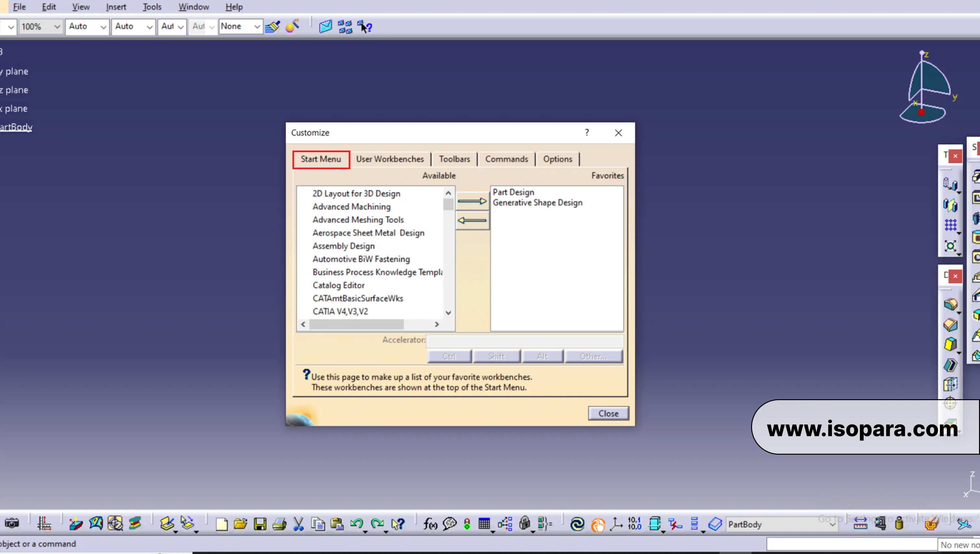Open the Tools menu
Viewport: 980px width, 554px height.
click(152, 7)
